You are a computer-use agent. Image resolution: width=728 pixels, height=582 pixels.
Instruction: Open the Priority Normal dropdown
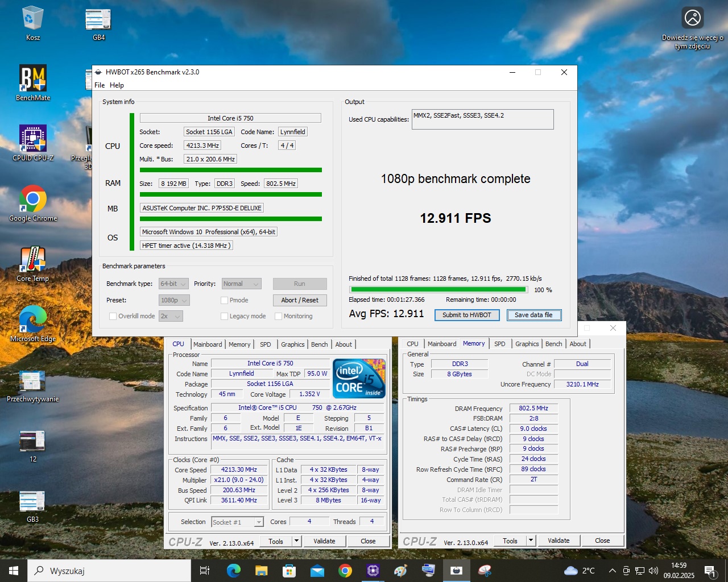click(241, 284)
